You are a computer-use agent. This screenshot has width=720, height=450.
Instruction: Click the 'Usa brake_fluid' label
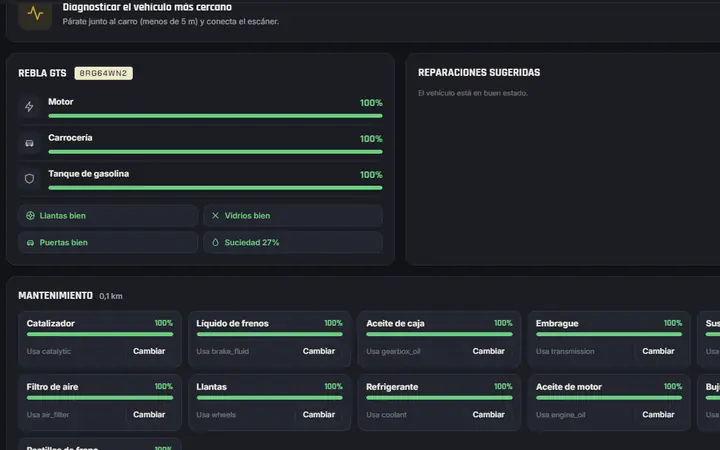(x=223, y=351)
